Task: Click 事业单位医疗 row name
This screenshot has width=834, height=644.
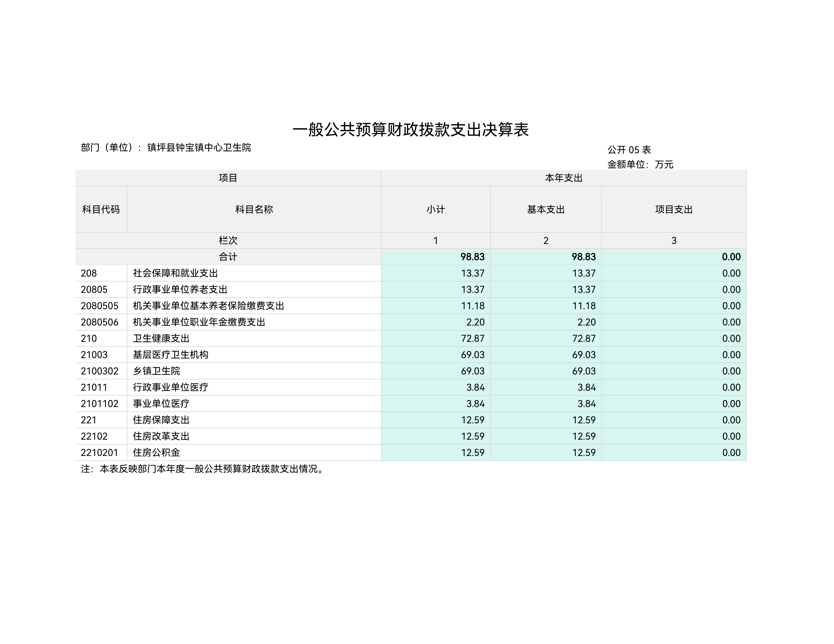Action: 161,404
